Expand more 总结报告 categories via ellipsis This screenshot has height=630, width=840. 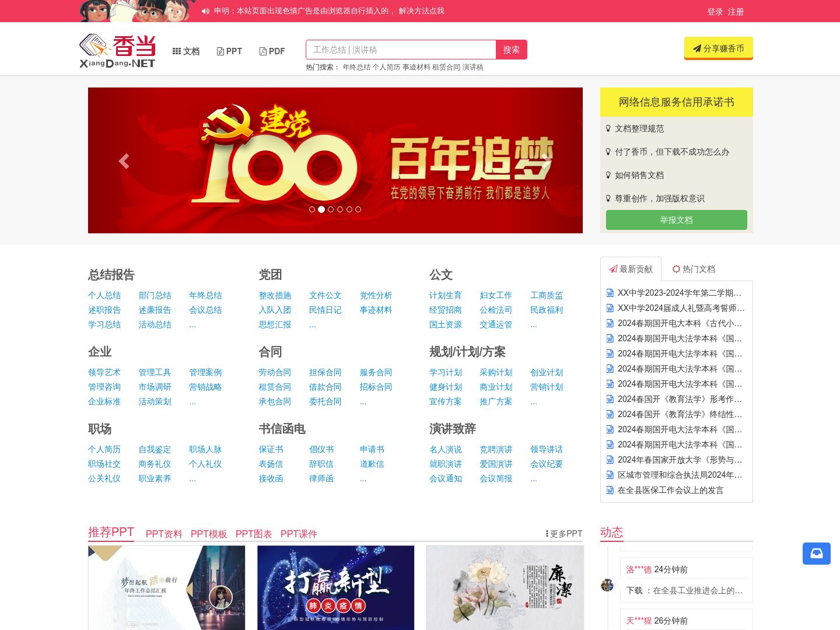point(192,324)
